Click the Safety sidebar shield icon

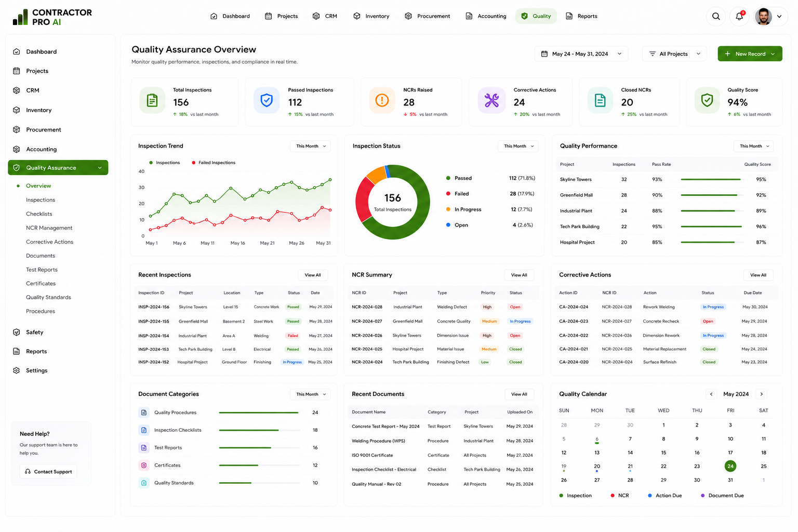pyautogui.click(x=17, y=332)
